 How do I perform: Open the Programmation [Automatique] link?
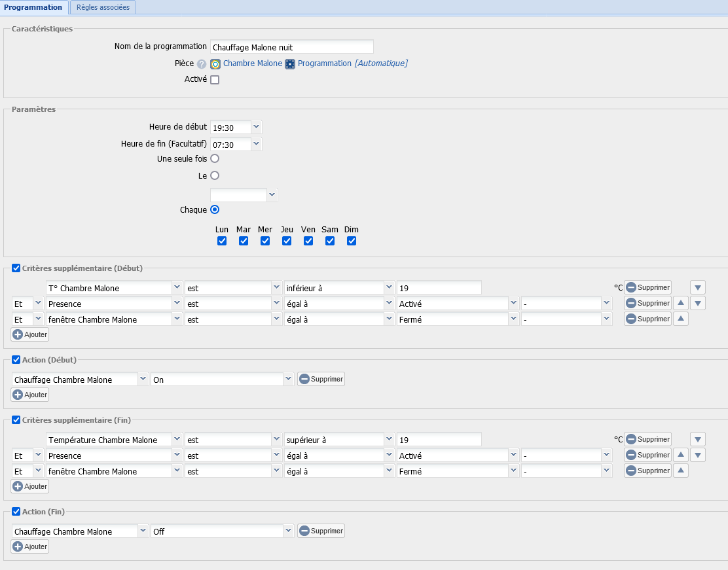(x=353, y=63)
